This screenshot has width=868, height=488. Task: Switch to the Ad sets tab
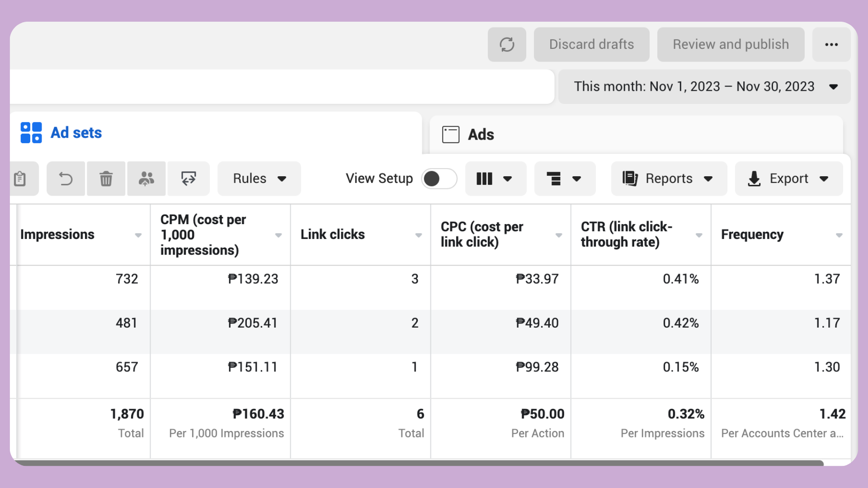click(76, 133)
